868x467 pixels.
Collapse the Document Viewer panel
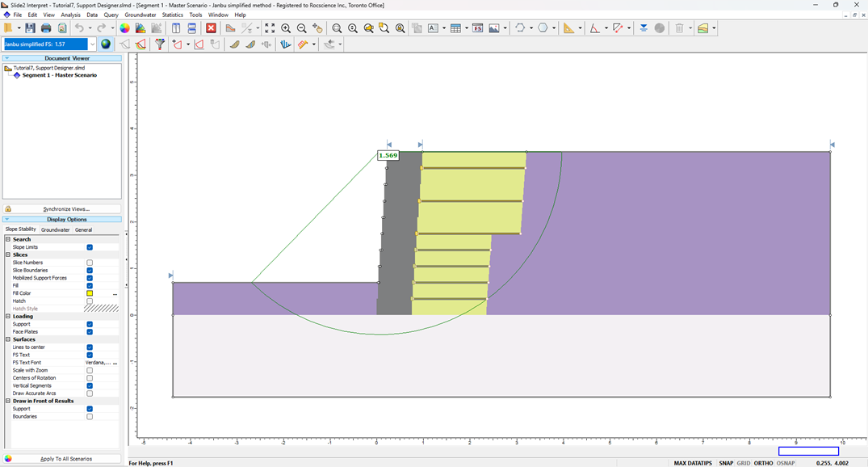pyautogui.click(x=6, y=58)
